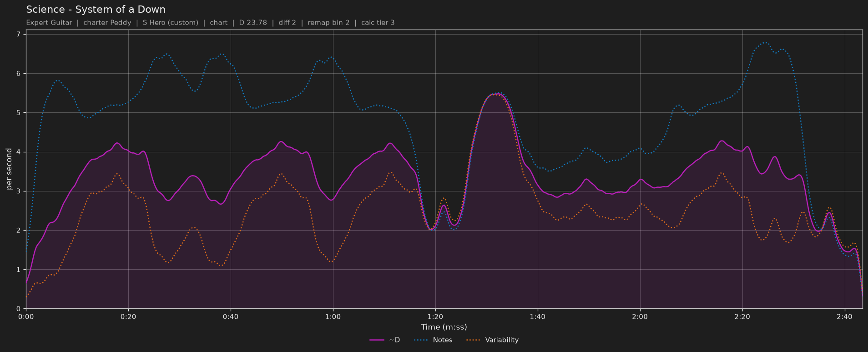Click the dotted blue legend line for Notes

421,340
